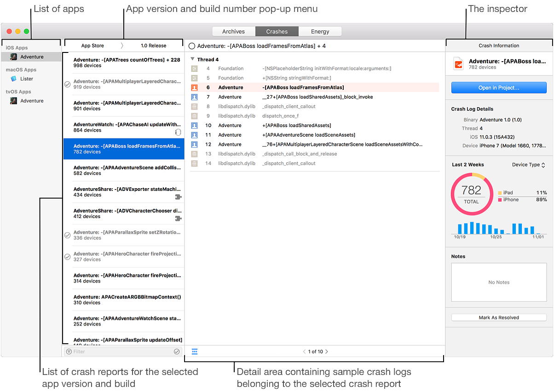Image resolution: width=554 pixels, height=392 pixels.
Task: Click the frame icon for stack frame 4
Action: 194,69
